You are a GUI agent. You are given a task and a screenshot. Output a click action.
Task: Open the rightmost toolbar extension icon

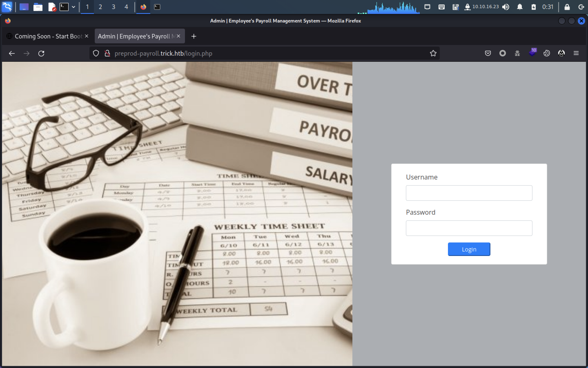[561, 53]
